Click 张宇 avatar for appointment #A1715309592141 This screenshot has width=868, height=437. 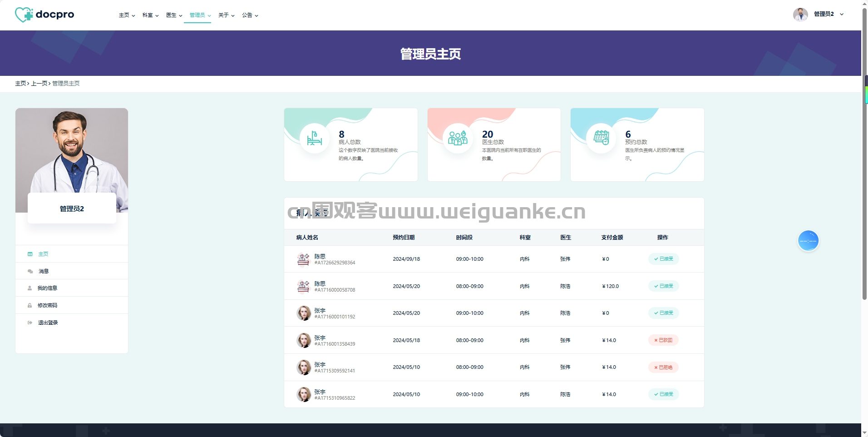click(x=303, y=367)
